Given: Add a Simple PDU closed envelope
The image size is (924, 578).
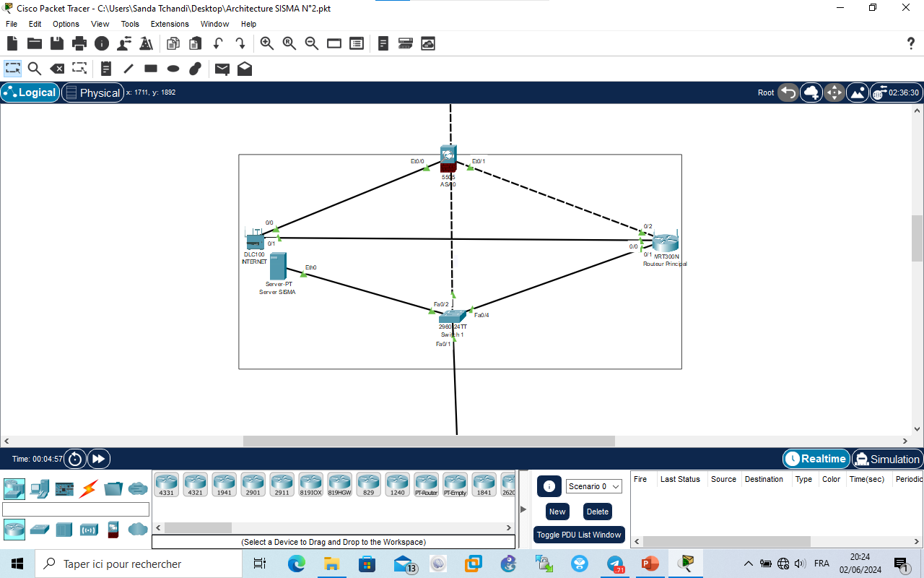Looking at the screenshot, I should (x=222, y=69).
